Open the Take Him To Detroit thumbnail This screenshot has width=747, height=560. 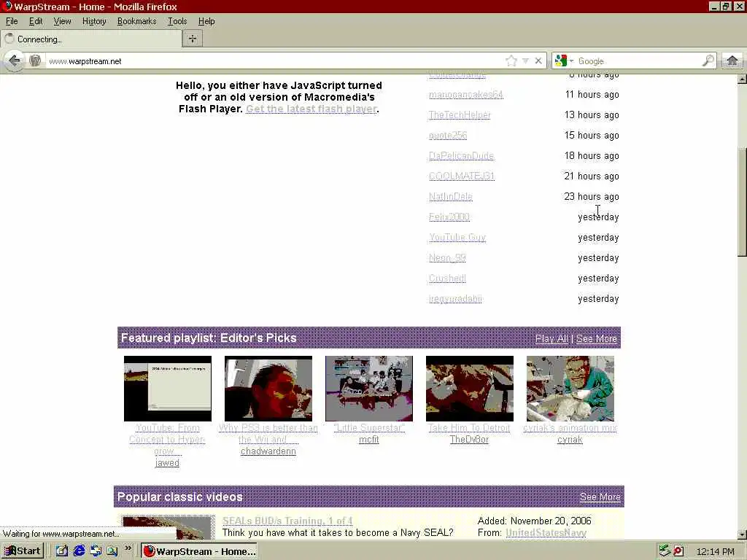470,389
